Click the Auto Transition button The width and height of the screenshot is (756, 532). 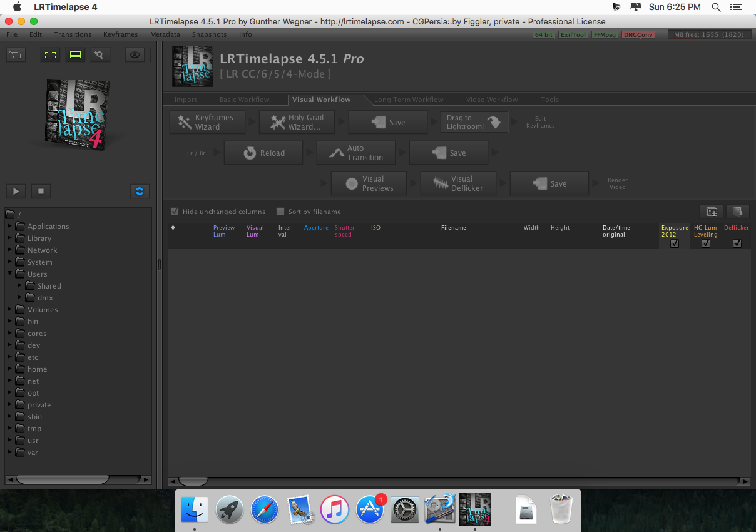coord(356,153)
